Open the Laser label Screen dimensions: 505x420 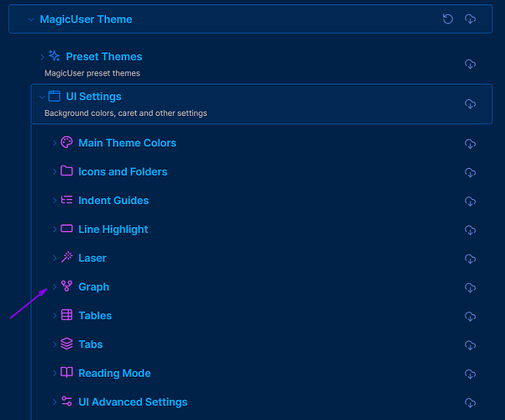(x=92, y=259)
